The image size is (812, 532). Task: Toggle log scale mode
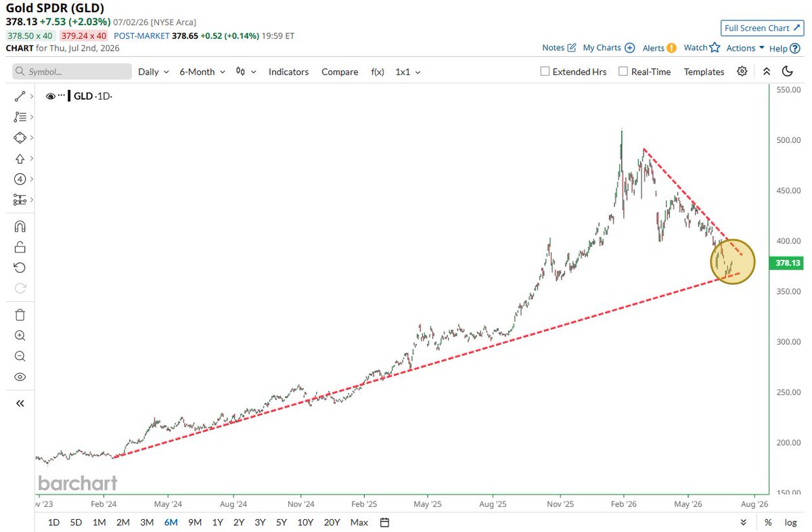point(790,522)
